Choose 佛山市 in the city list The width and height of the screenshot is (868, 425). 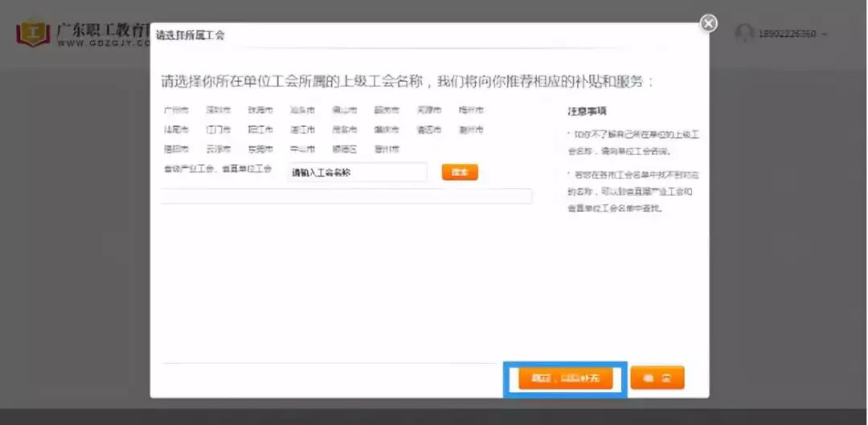(344, 110)
